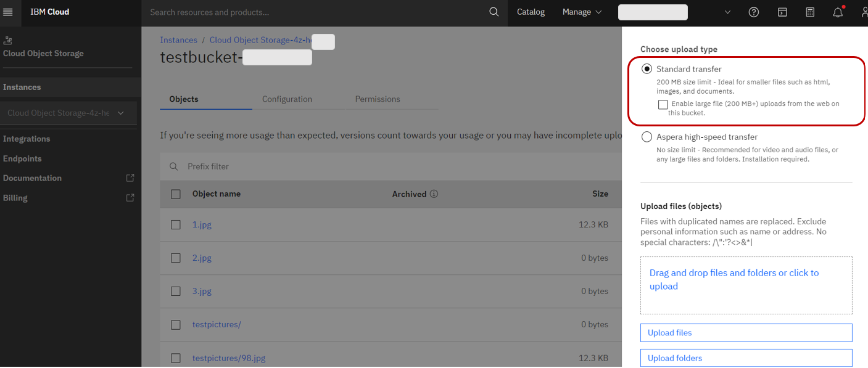The width and height of the screenshot is (868, 368).
Task: Open the 1.jpg object link
Action: [x=202, y=225]
